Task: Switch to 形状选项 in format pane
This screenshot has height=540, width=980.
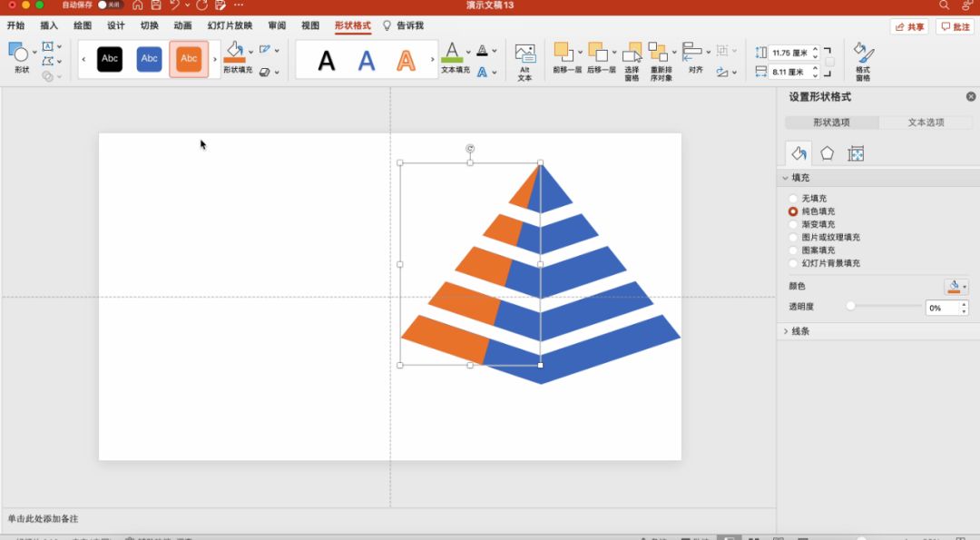Action: [832, 123]
